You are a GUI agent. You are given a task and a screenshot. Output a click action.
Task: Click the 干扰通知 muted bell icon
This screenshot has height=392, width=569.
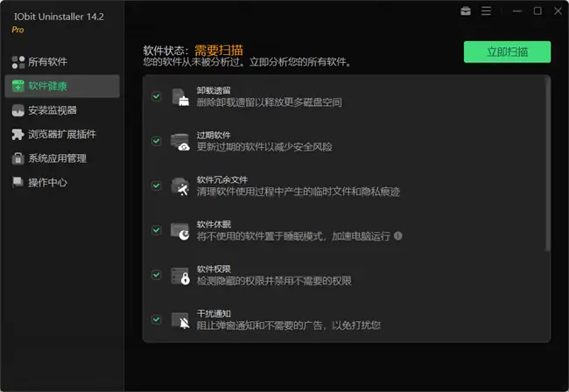(x=180, y=320)
